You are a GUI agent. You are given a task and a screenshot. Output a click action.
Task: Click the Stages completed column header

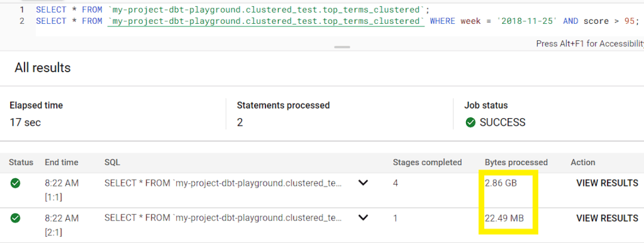click(x=427, y=162)
